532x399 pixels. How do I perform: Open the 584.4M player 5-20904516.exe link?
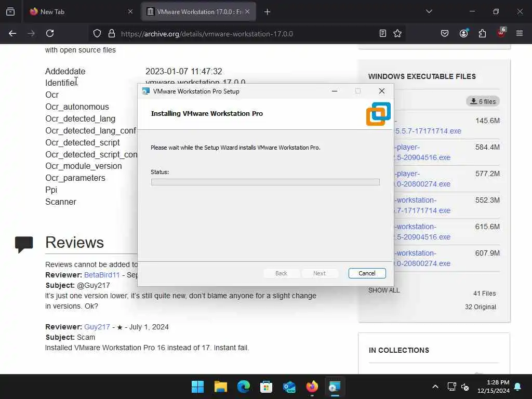pyautogui.click(x=422, y=152)
